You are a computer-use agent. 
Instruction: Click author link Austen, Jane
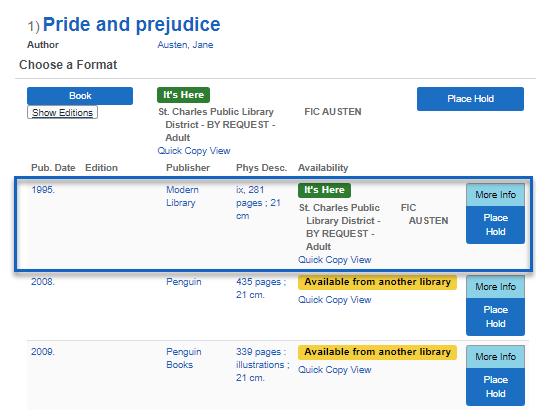(185, 45)
